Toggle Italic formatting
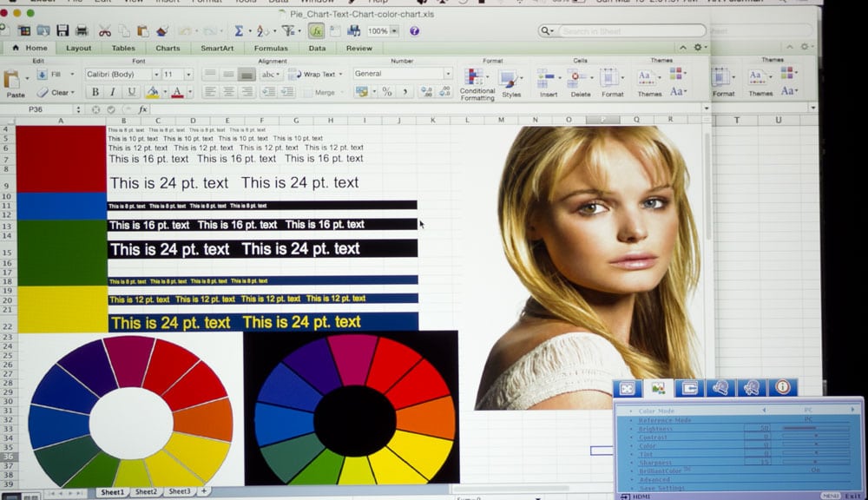The width and height of the screenshot is (868, 500). (113, 92)
